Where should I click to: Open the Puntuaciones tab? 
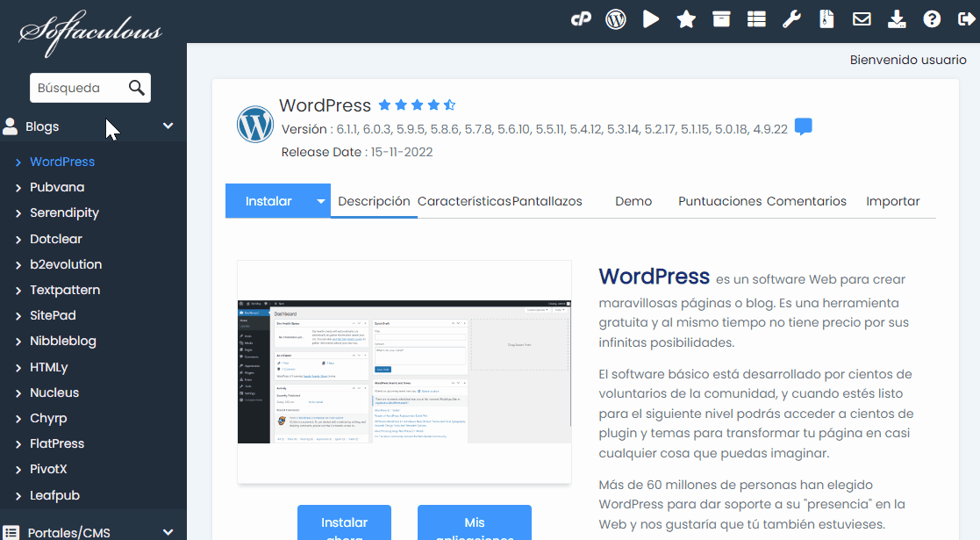tap(720, 201)
